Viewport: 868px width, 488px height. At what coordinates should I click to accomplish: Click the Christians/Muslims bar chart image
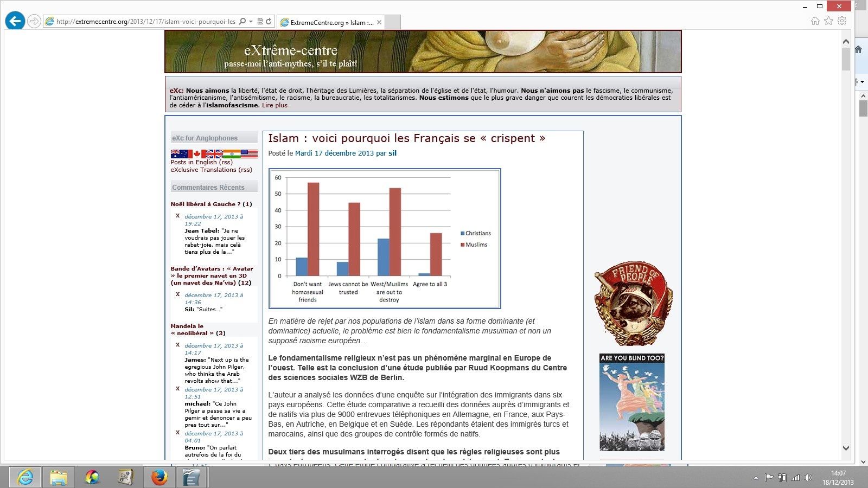pyautogui.click(x=385, y=239)
